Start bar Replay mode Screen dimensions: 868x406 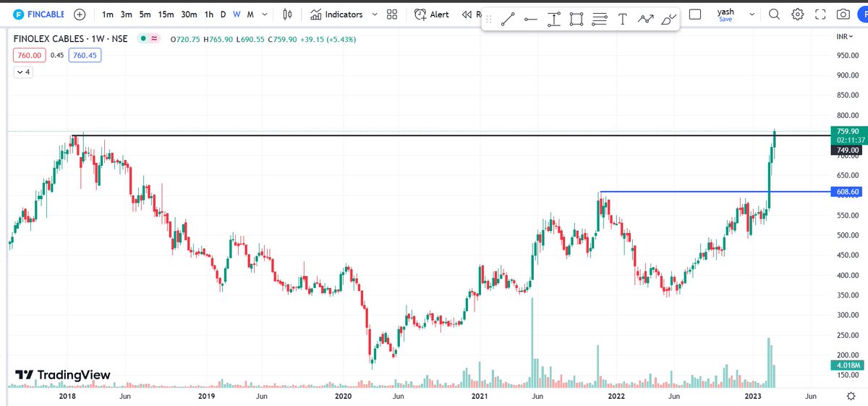[472, 14]
